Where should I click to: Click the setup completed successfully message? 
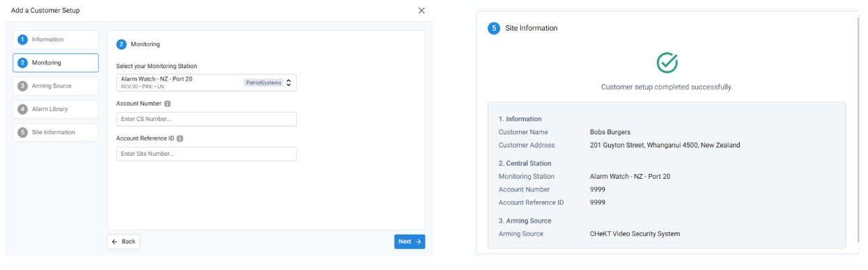coord(667,88)
